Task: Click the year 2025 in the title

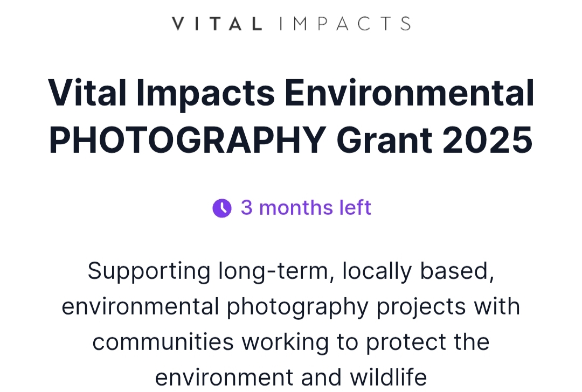Action: click(x=488, y=141)
